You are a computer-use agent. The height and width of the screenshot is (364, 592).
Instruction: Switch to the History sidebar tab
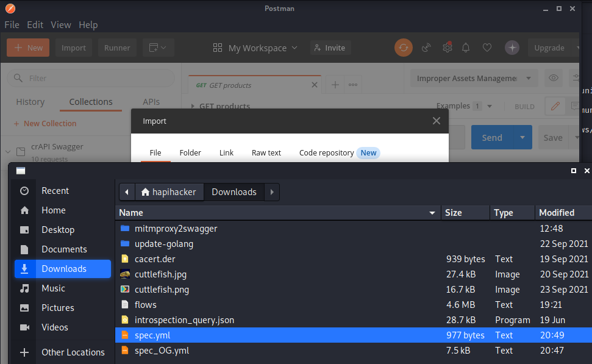(x=30, y=102)
